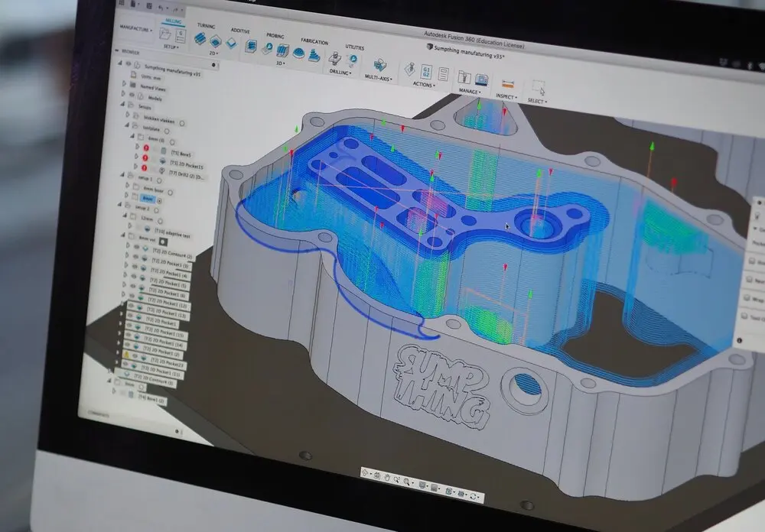765x532 pixels.
Task: Click the Pan hand icon in navigation bar
Action: click(x=387, y=478)
